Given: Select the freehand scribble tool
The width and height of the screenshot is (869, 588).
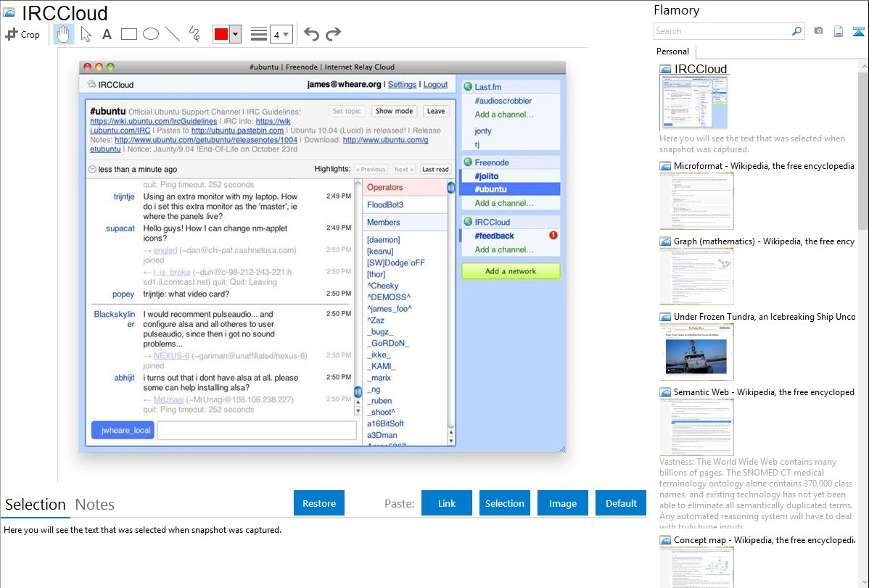Looking at the screenshot, I should (x=194, y=34).
